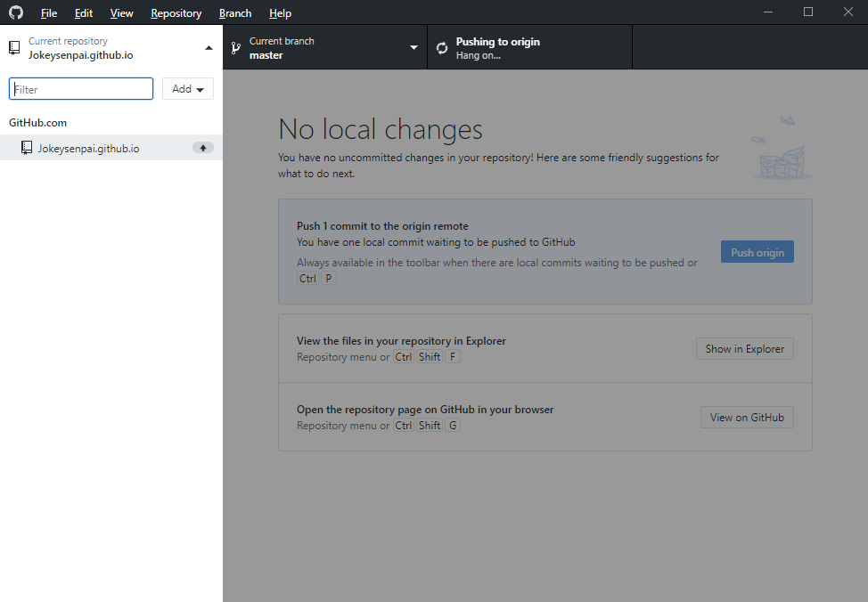Open the Repository menu
868x602 pixels.
coord(176,13)
